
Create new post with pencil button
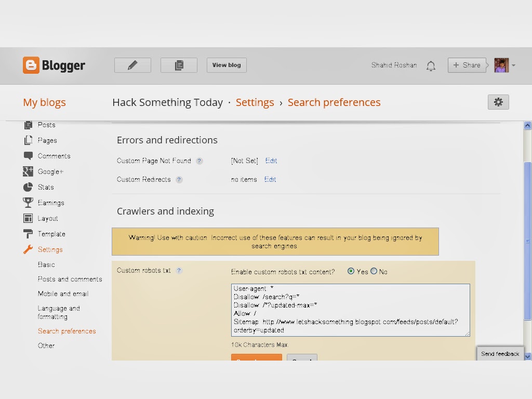(x=132, y=65)
